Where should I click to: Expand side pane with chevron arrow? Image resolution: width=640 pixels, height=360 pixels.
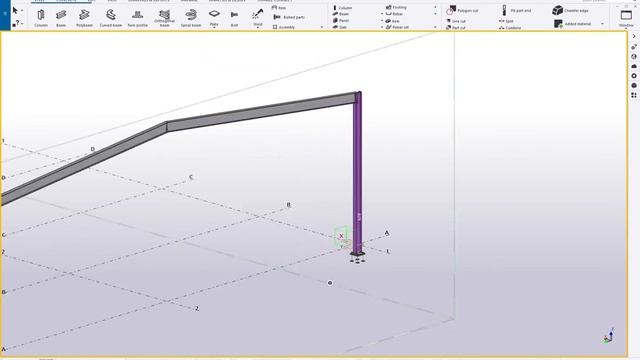click(x=634, y=36)
